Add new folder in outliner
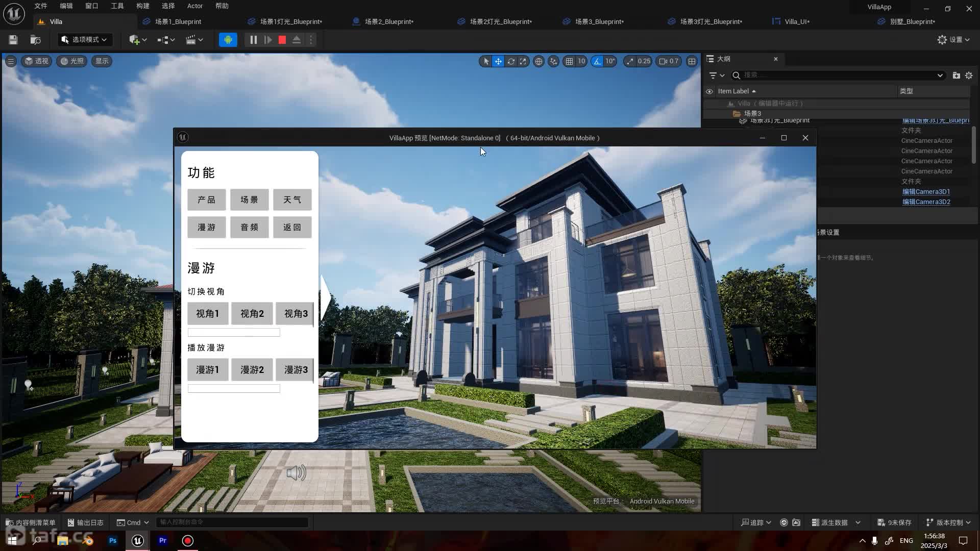The image size is (980, 551). [x=956, y=75]
